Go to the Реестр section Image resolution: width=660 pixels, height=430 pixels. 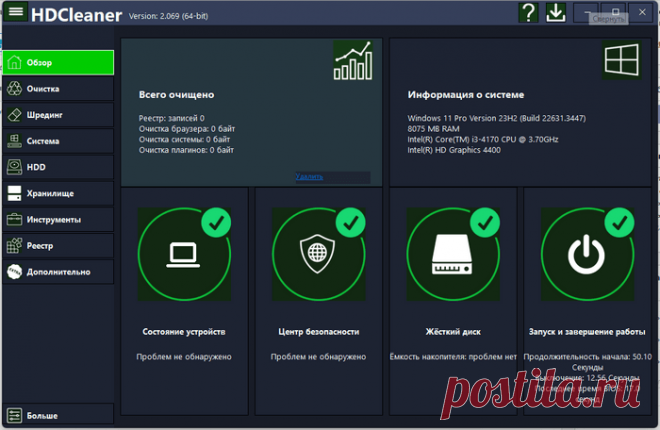(x=58, y=246)
